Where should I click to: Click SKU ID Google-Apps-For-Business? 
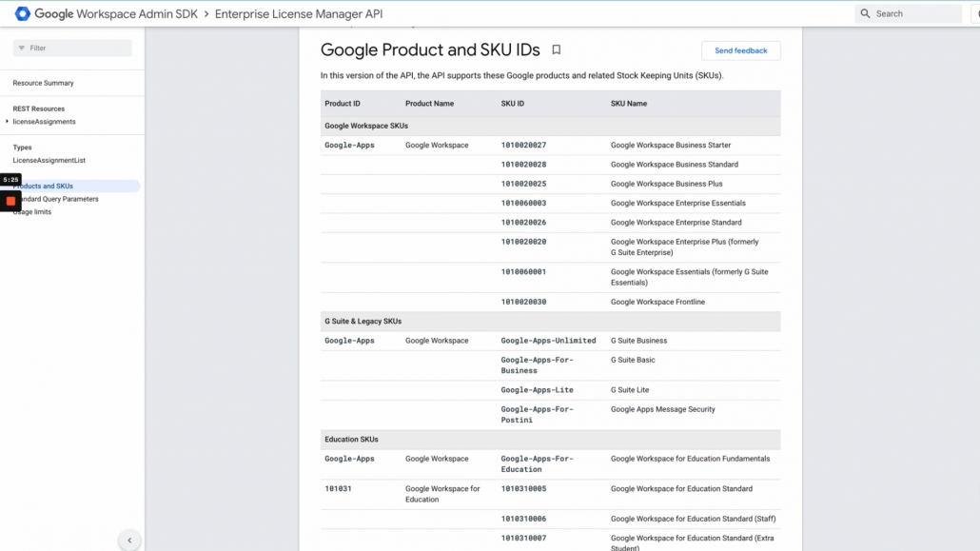(x=537, y=365)
